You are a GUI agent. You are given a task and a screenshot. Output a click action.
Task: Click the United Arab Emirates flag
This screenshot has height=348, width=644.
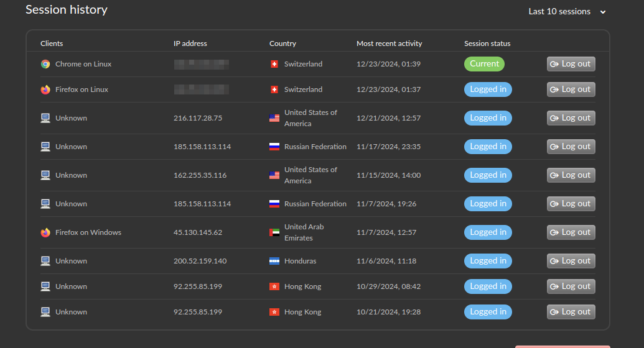274,232
